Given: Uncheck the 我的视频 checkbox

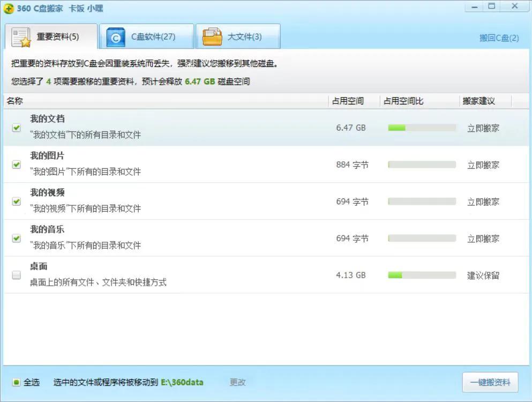Looking at the screenshot, I should click(x=16, y=201).
